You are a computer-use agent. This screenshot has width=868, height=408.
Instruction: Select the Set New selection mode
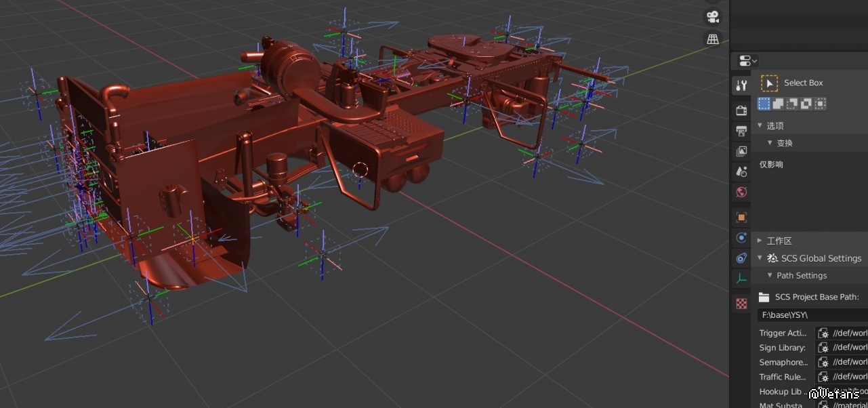coord(764,104)
